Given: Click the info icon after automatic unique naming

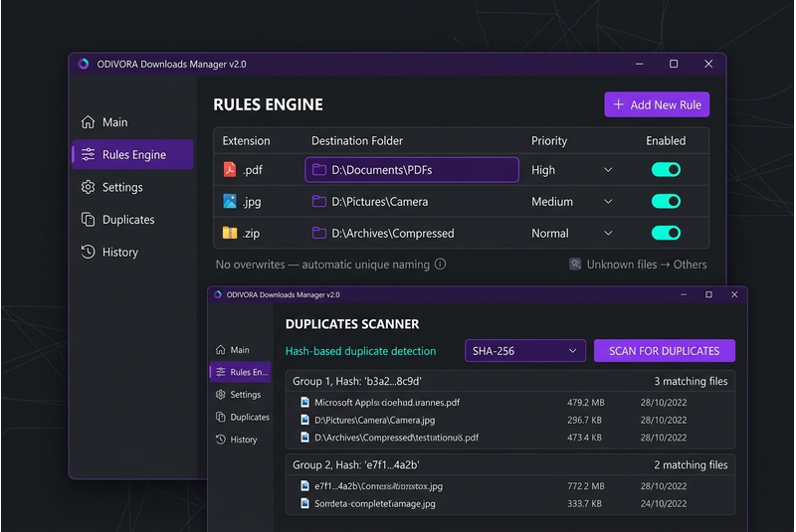Looking at the screenshot, I should [440, 265].
